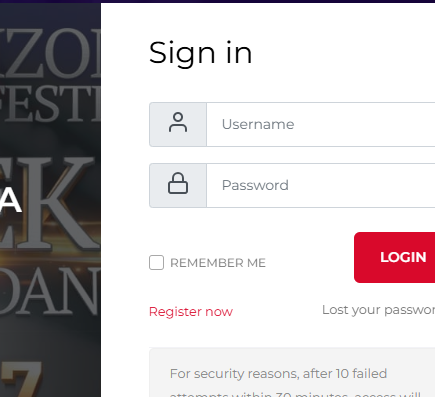
Task: Click the golden 7 numeral on banner
Action: pyautogui.click(x=21, y=379)
